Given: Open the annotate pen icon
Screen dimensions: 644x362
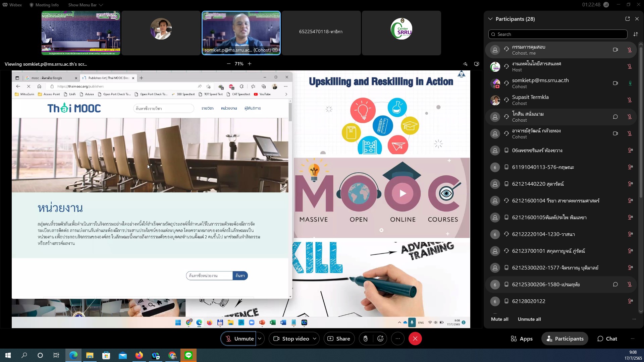Looking at the screenshot, I should click(465, 64).
